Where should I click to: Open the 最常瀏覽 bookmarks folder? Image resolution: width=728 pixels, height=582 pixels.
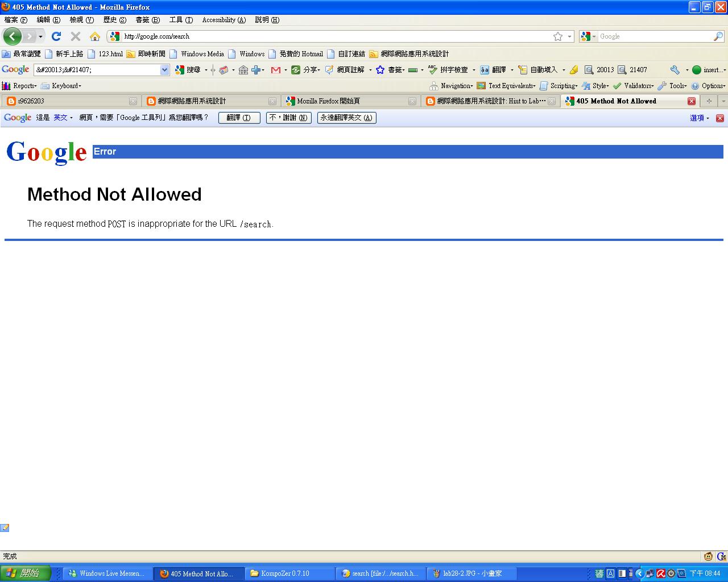[x=22, y=54]
